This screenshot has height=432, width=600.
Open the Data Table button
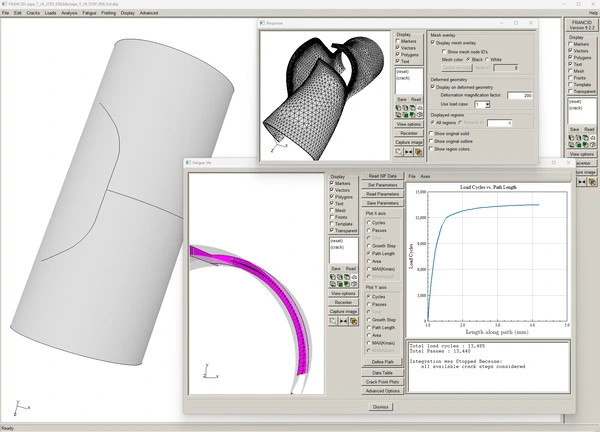click(x=382, y=372)
